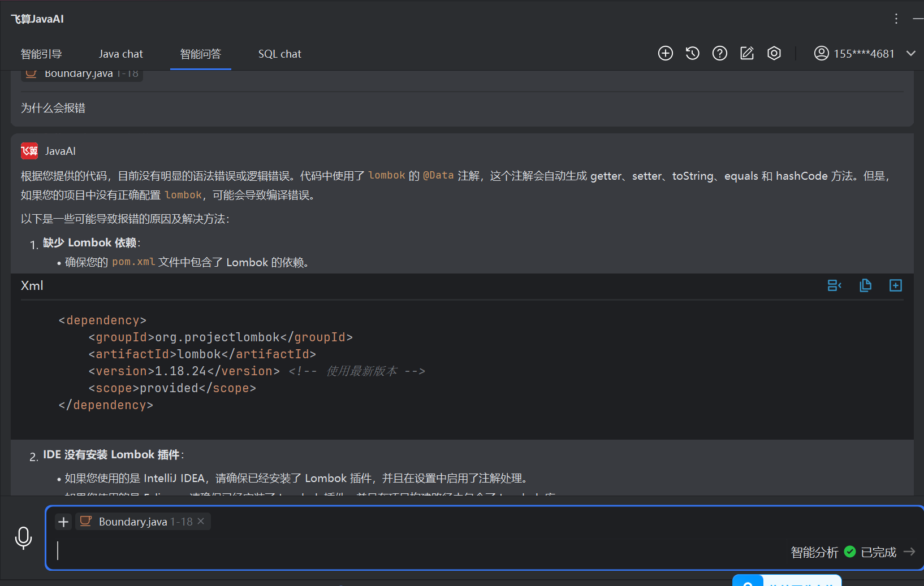The height and width of the screenshot is (586, 924).
Task: Add a file with the plus button
Action: (63, 522)
